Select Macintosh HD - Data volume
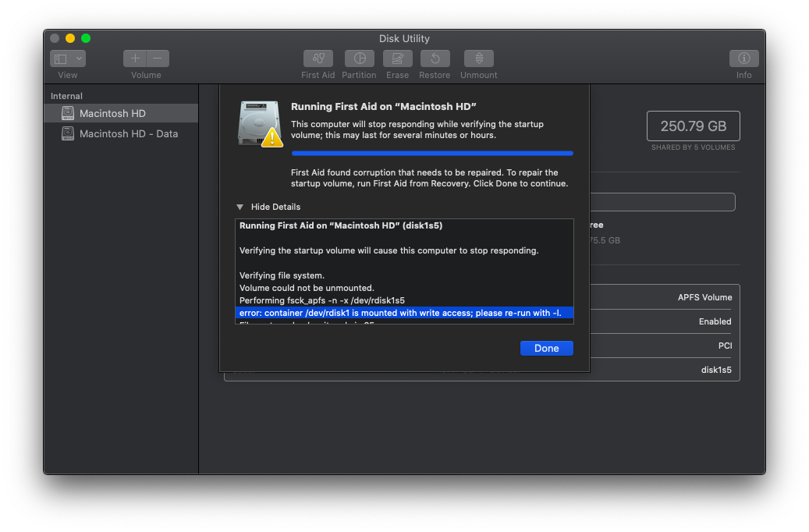The image size is (809, 532). (121, 133)
